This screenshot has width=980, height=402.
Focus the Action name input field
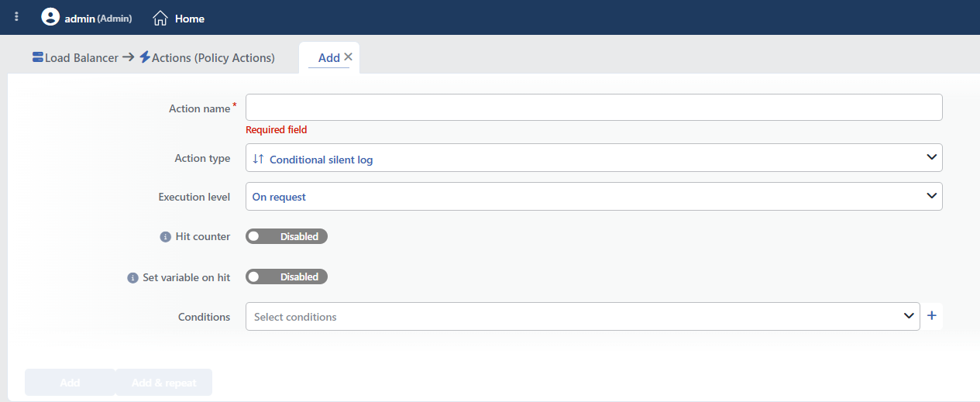(594, 108)
